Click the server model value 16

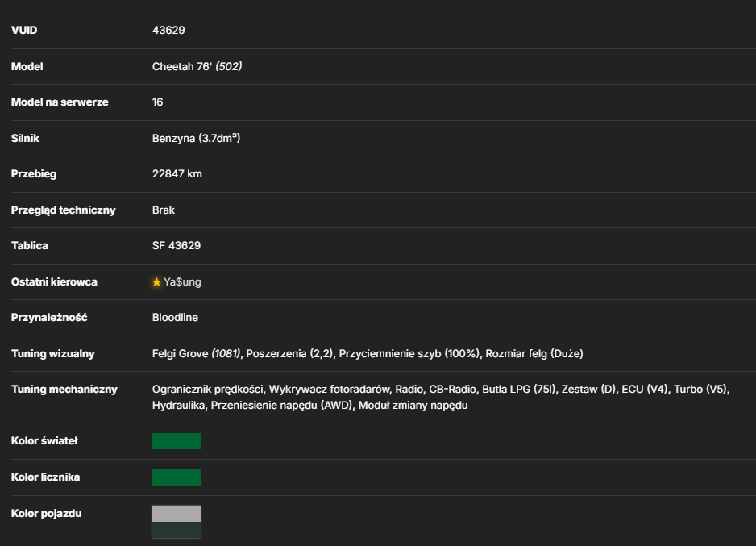[x=158, y=102]
